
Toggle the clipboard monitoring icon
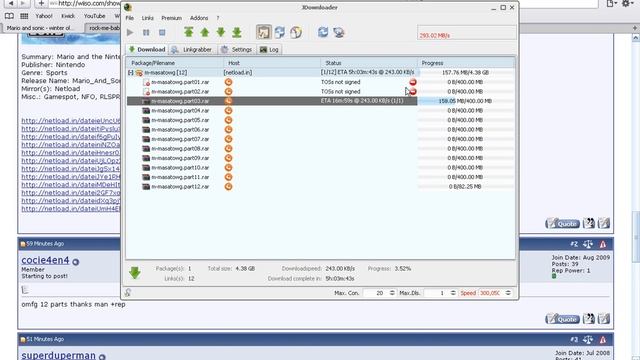coord(264,32)
